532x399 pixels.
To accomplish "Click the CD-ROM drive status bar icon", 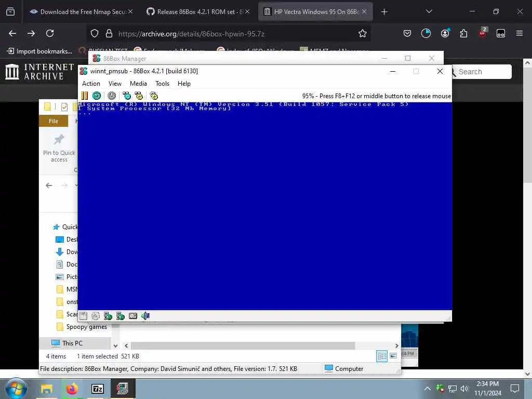I will tap(96, 316).
